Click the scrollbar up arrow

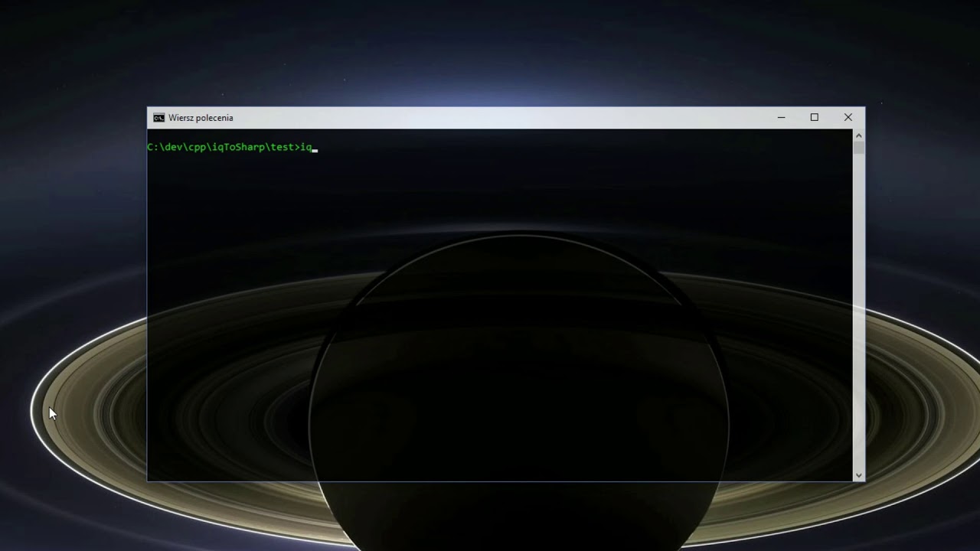[858, 135]
